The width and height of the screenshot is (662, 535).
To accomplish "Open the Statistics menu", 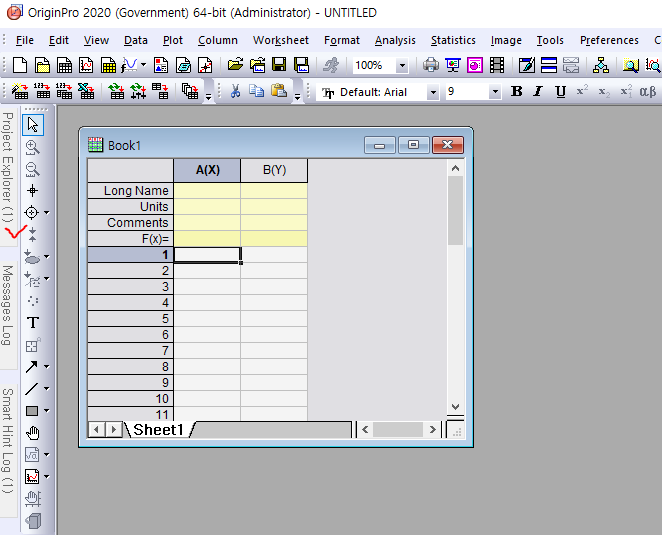I will (x=453, y=41).
